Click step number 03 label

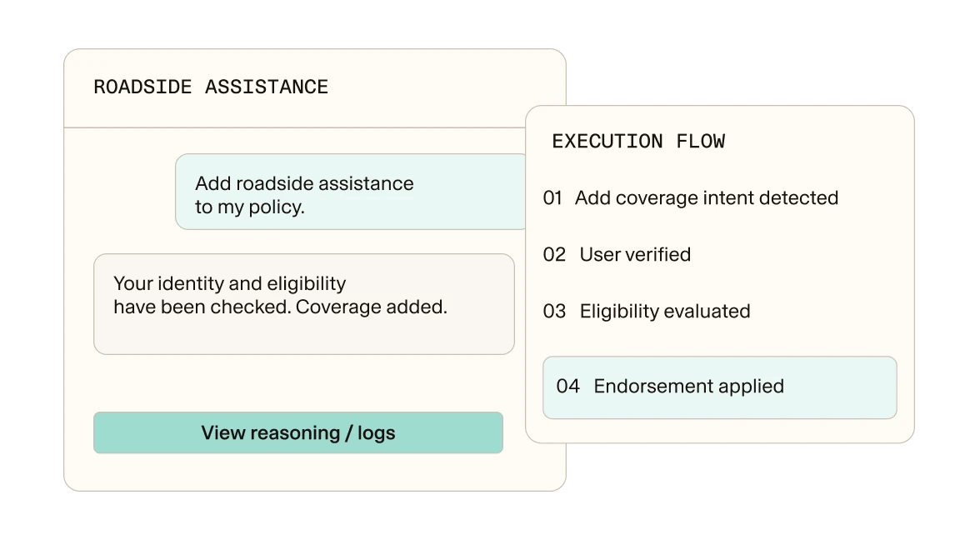click(x=554, y=312)
